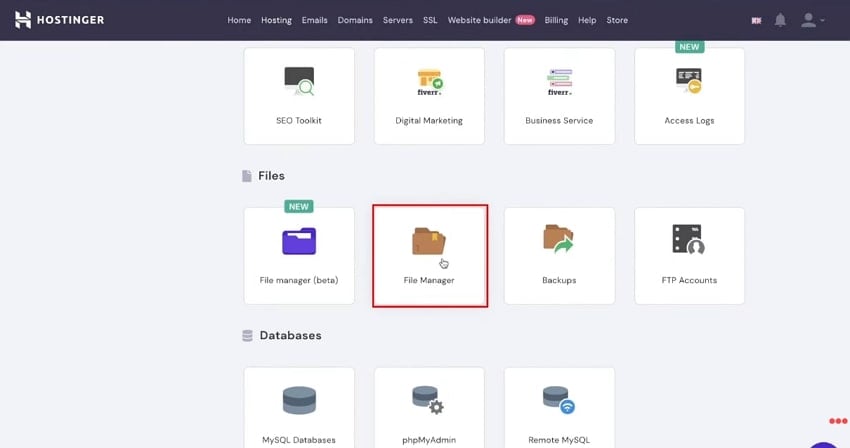Viewport: 850px width, 448px height.
Task: Open the FTP Accounts icon
Action: (688, 239)
